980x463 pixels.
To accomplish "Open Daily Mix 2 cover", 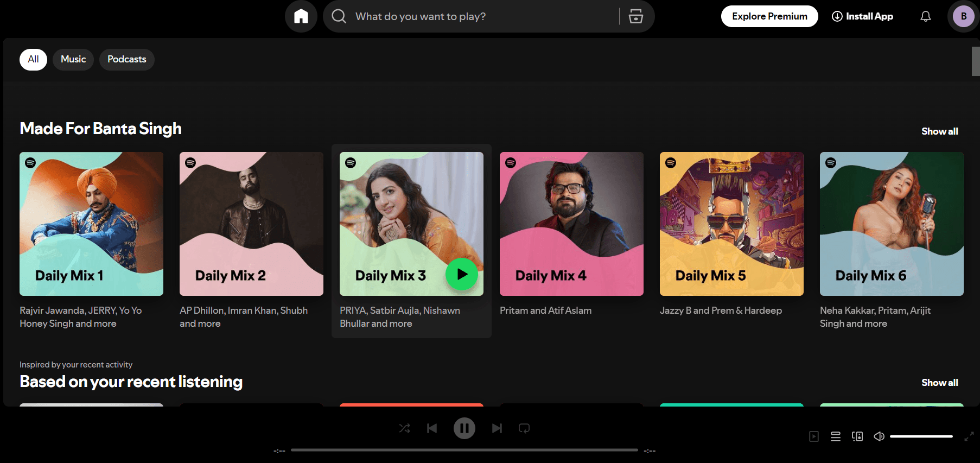I will tap(251, 224).
